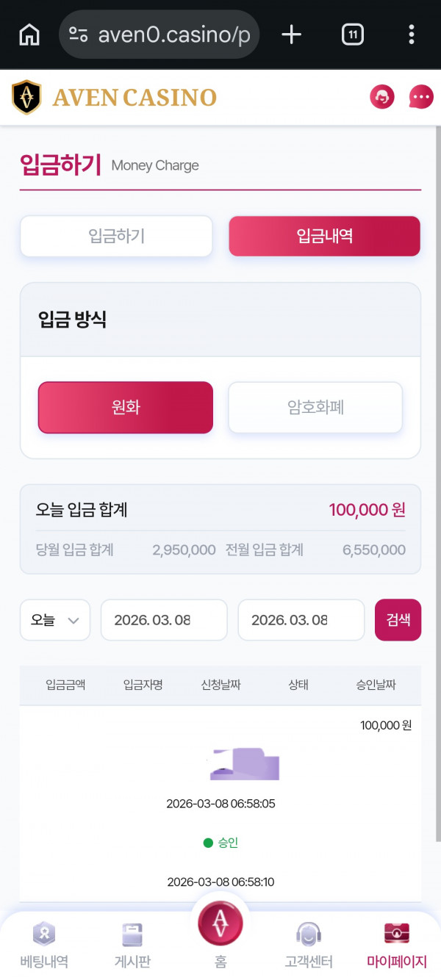Open the chat bubble icon in the header
441x980 pixels.
point(420,96)
